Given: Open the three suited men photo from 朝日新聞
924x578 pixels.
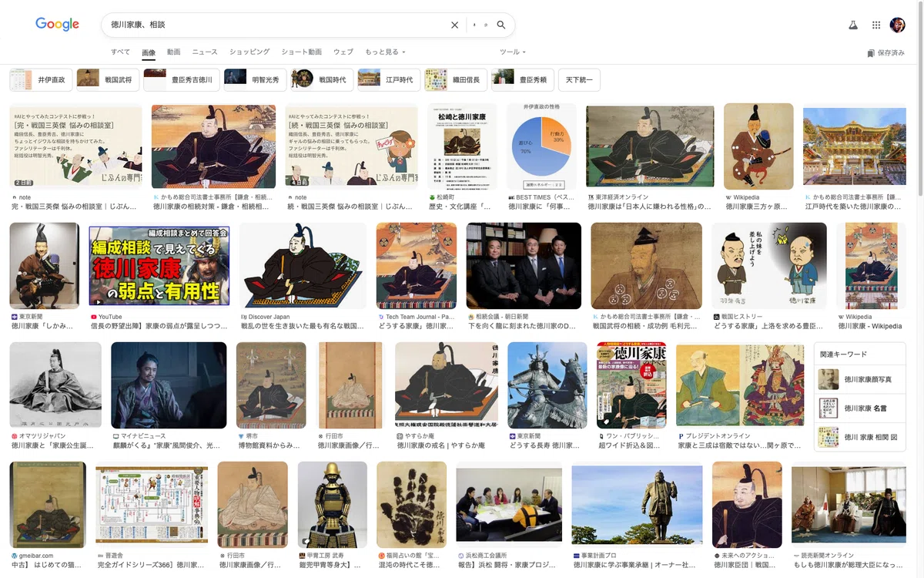Looking at the screenshot, I should (524, 266).
